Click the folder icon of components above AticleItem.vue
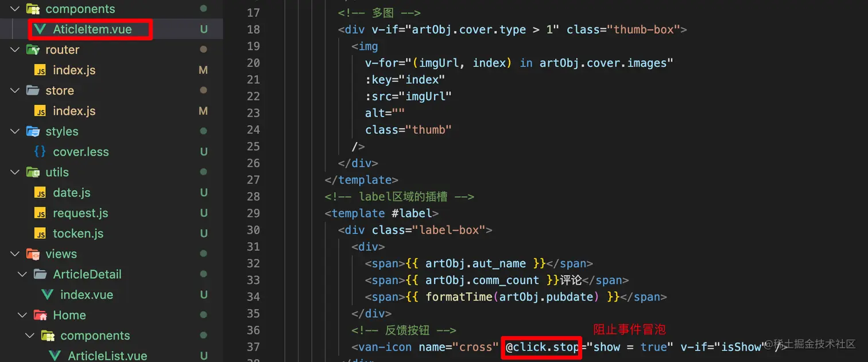This screenshot has width=868, height=362. [33, 9]
